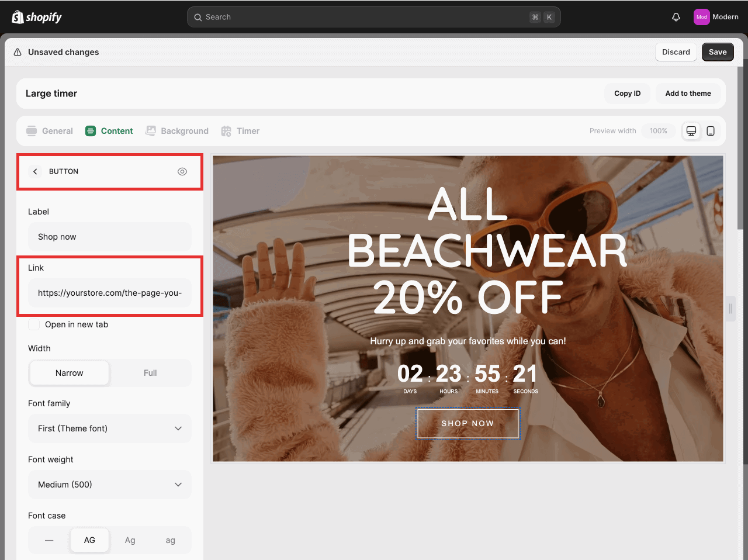Enable the Open in new tab checkbox
This screenshot has height=560, width=748.
pyautogui.click(x=34, y=324)
